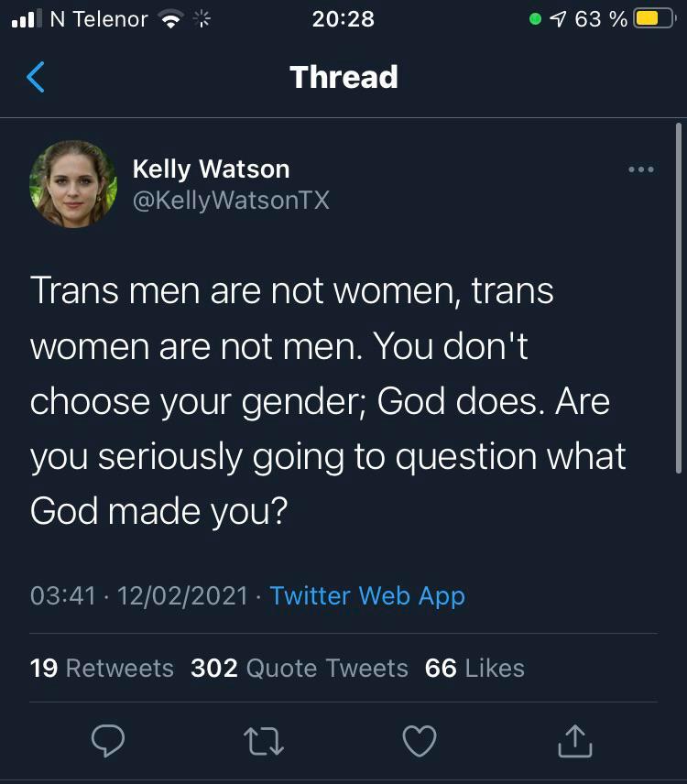View the 19 Retweets list

click(x=102, y=668)
